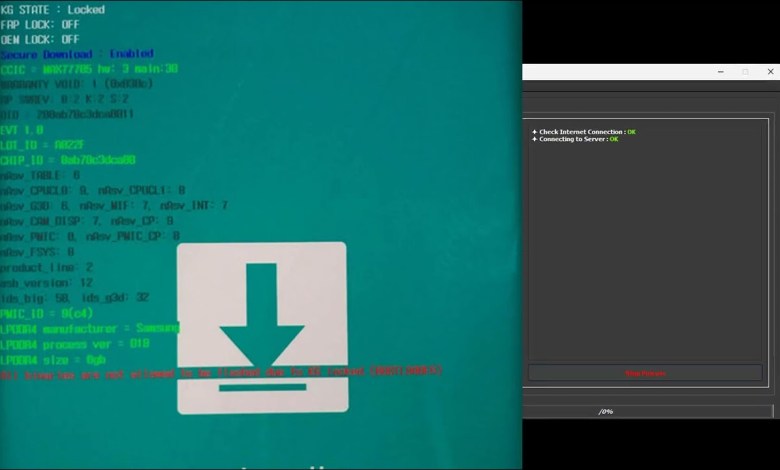Viewport: 780px width, 470px height.
Task: Maximize the tool window
Action: (x=745, y=72)
